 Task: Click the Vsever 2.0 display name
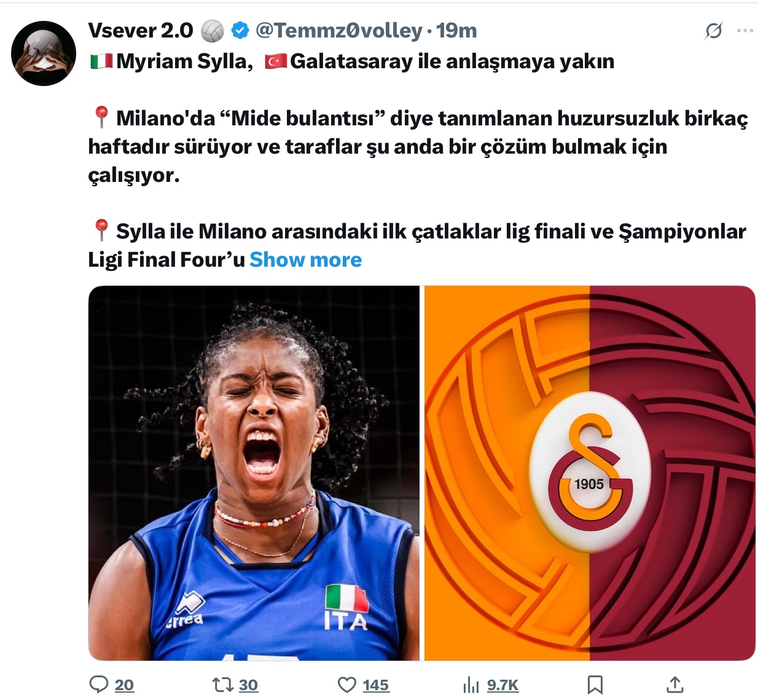pyautogui.click(x=141, y=30)
